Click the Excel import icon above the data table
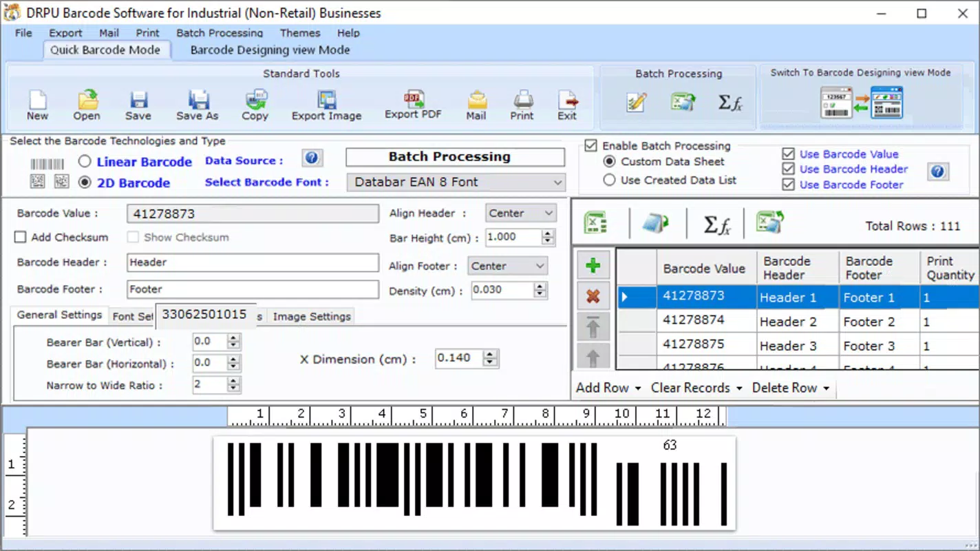This screenshot has height=551, width=980. [595, 223]
